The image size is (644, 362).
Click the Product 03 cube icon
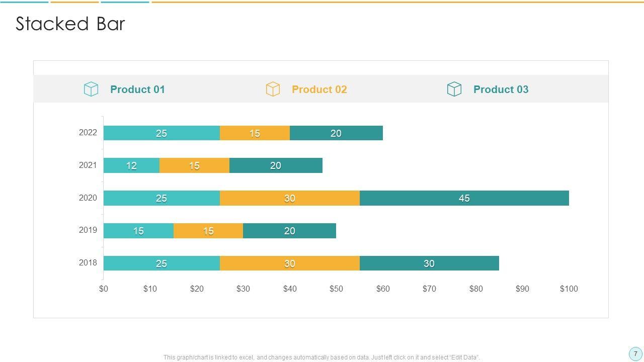click(454, 89)
